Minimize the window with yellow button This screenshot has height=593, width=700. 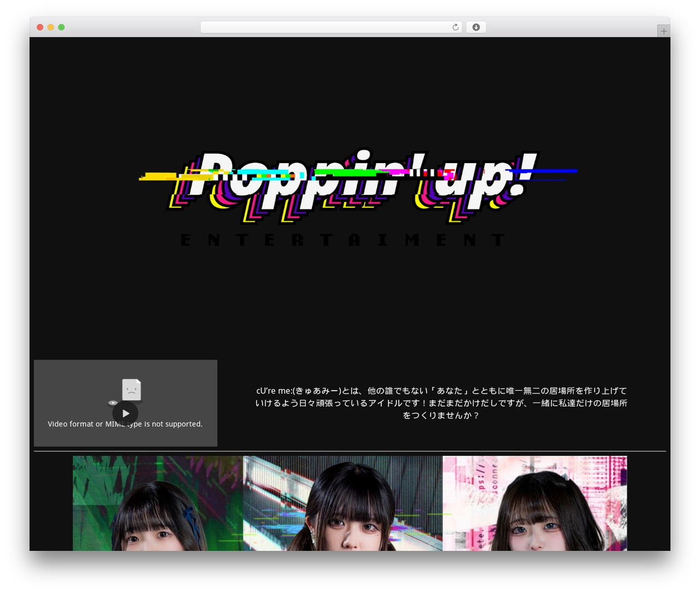[50, 27]
